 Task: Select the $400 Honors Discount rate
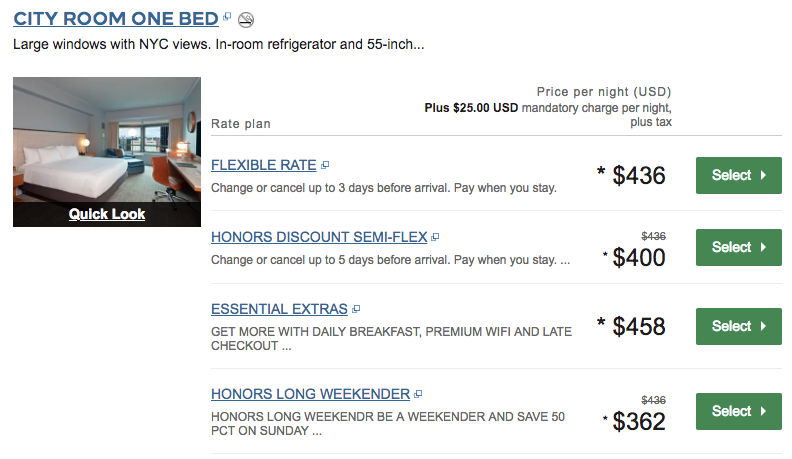tap(738, 247)
